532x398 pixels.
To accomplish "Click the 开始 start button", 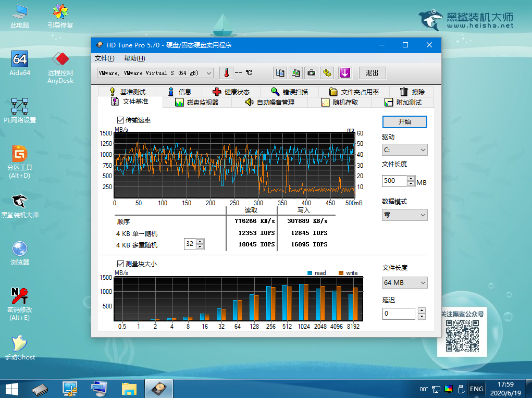I will pos(404,122).
